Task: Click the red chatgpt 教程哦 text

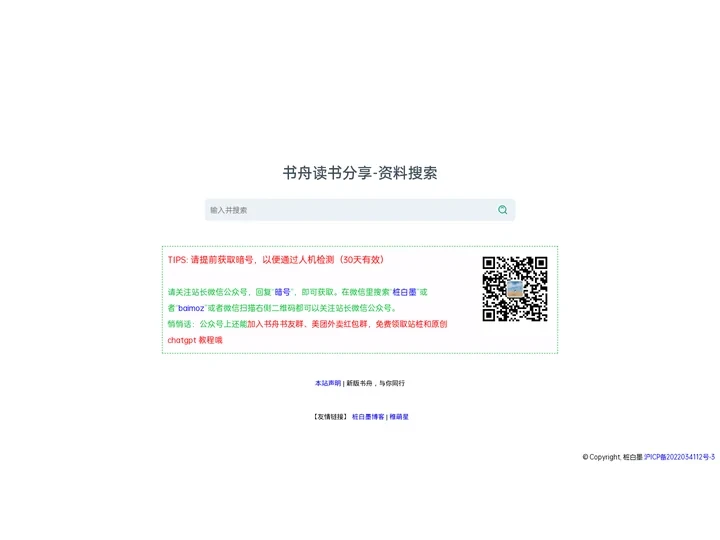Action: (195, 340)
